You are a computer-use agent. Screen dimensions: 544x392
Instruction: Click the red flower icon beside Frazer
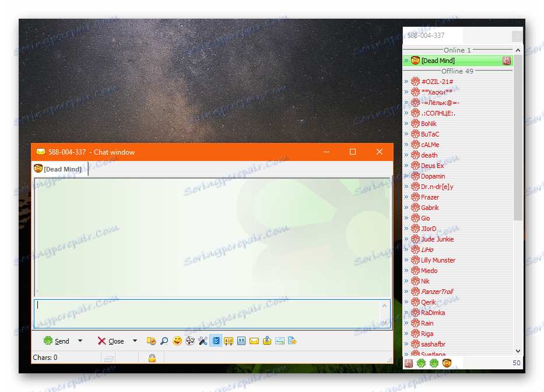(415, 197)
